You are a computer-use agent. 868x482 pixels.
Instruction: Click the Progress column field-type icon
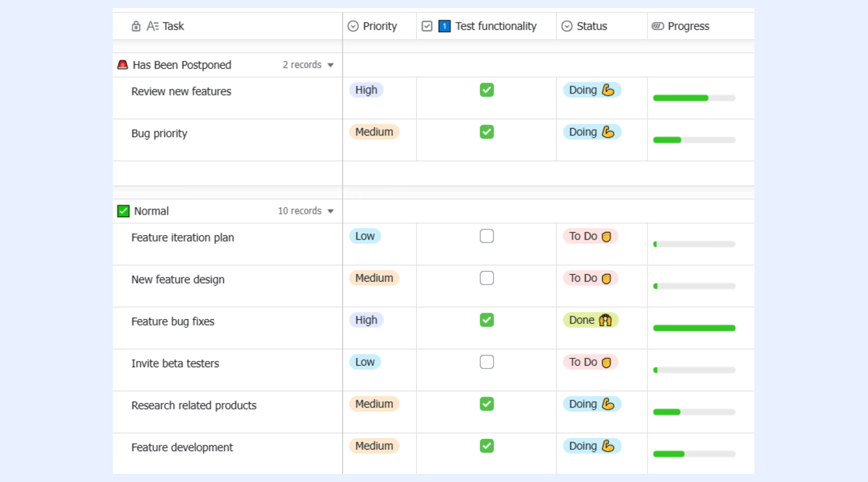click(x=657, y=26)
